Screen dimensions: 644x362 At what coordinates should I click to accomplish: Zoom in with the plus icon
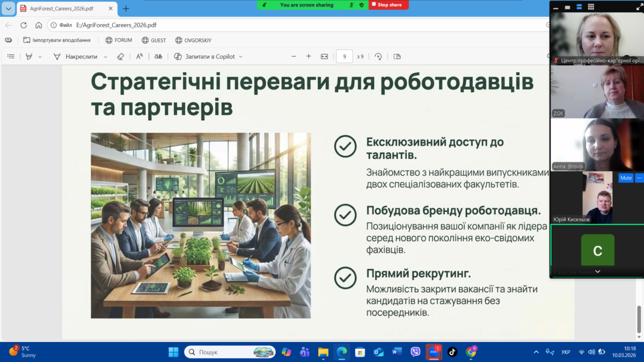309,56
